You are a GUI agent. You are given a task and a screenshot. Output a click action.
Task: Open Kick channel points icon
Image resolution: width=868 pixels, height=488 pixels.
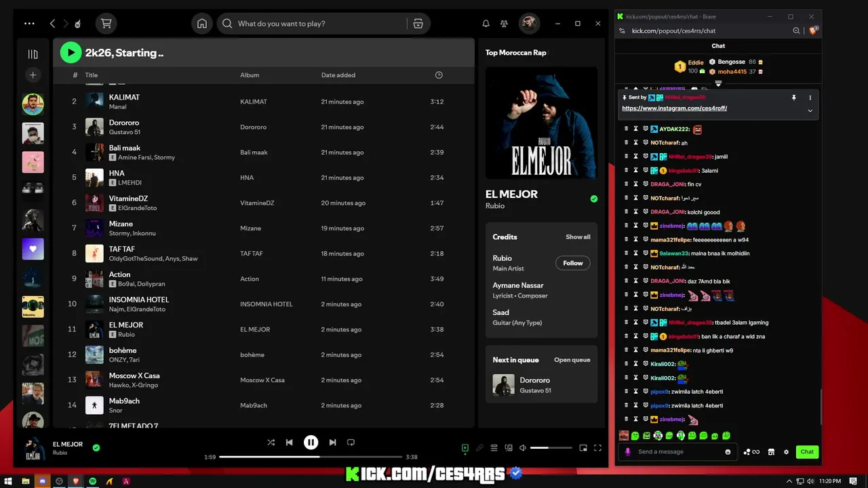pyautogui.click(x=751, y=451)
